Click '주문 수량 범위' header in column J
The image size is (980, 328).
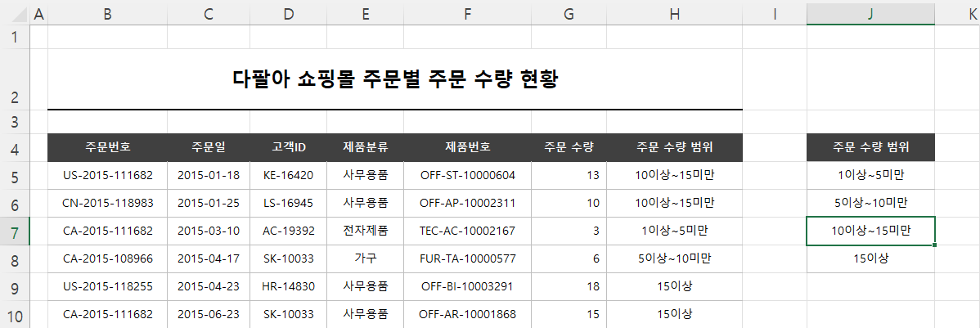[870, 147]
